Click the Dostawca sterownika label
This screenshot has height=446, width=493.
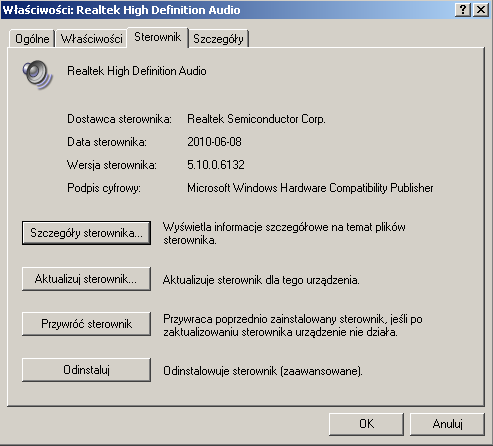[x=119, y=119]
